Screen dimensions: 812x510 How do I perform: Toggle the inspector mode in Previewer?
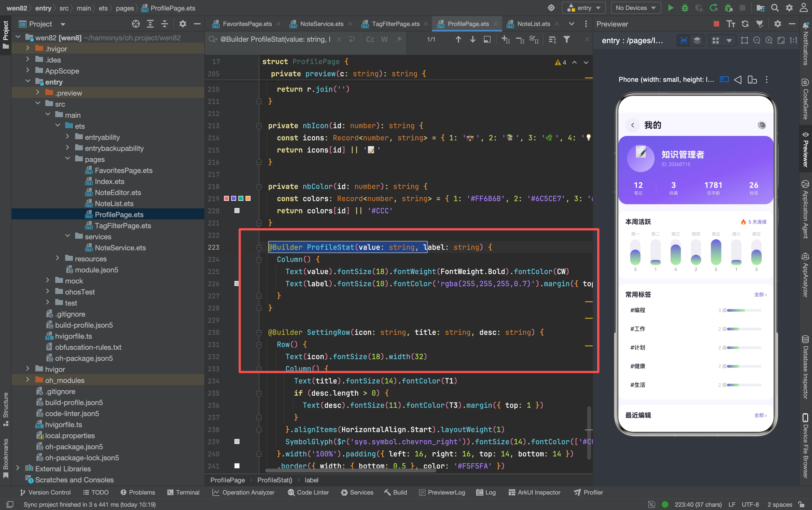click(684, 41)
